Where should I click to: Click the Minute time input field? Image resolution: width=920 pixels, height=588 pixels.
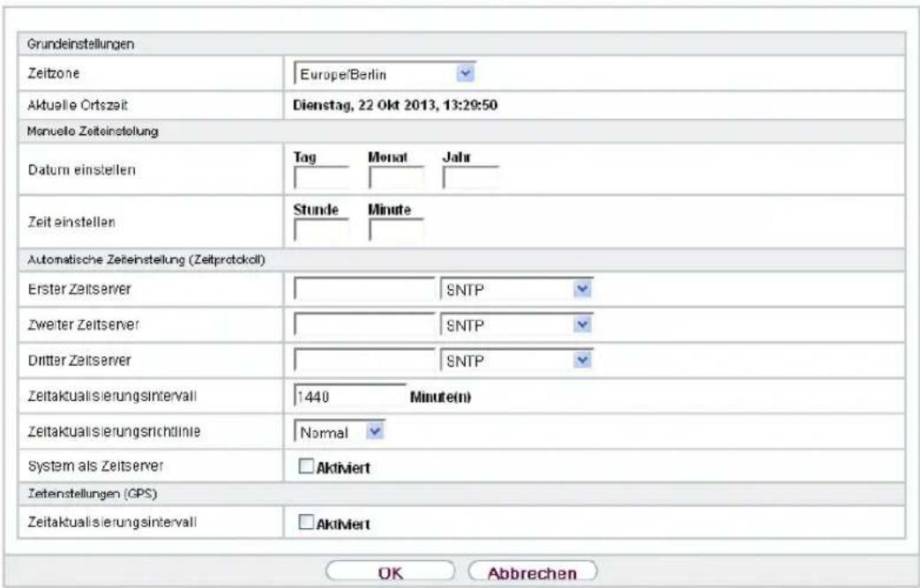coord(396,230)
